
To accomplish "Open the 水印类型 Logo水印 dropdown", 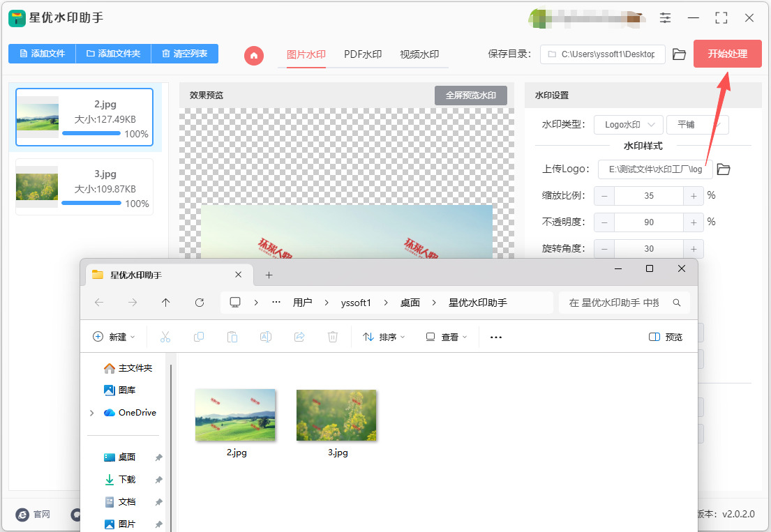I will coord(629,125).
